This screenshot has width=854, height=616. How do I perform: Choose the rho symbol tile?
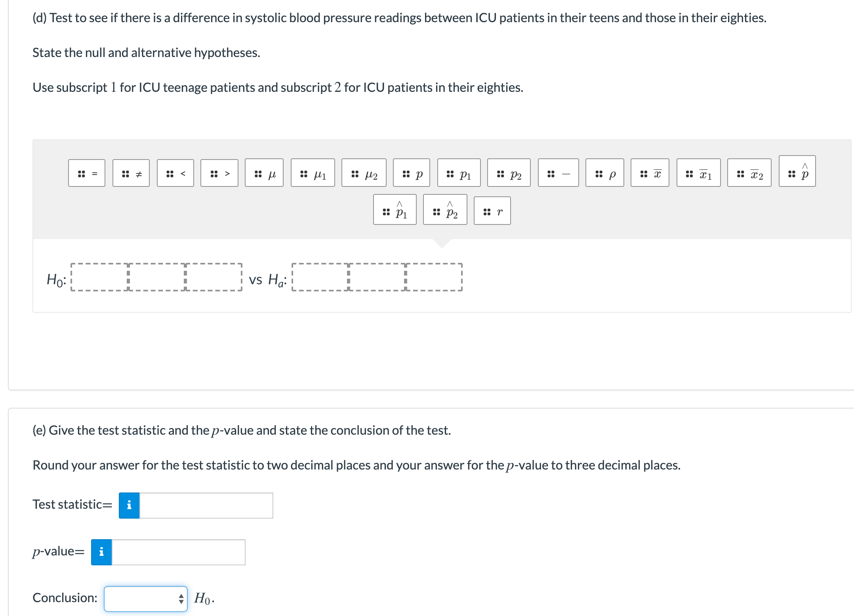[x=605, y=173]
